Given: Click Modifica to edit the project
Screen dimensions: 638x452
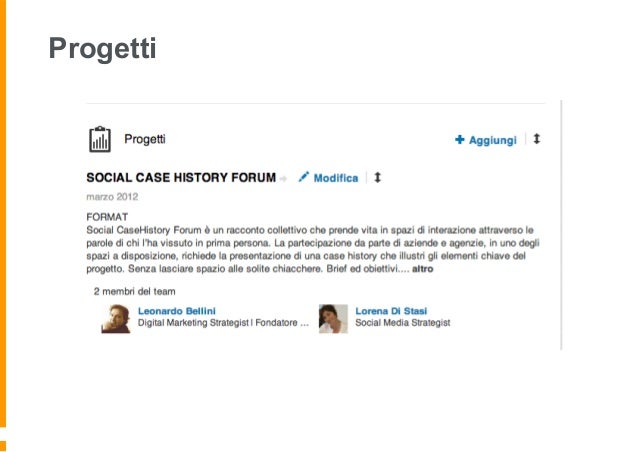Looking at the screenshot, I should coord(336,178).
